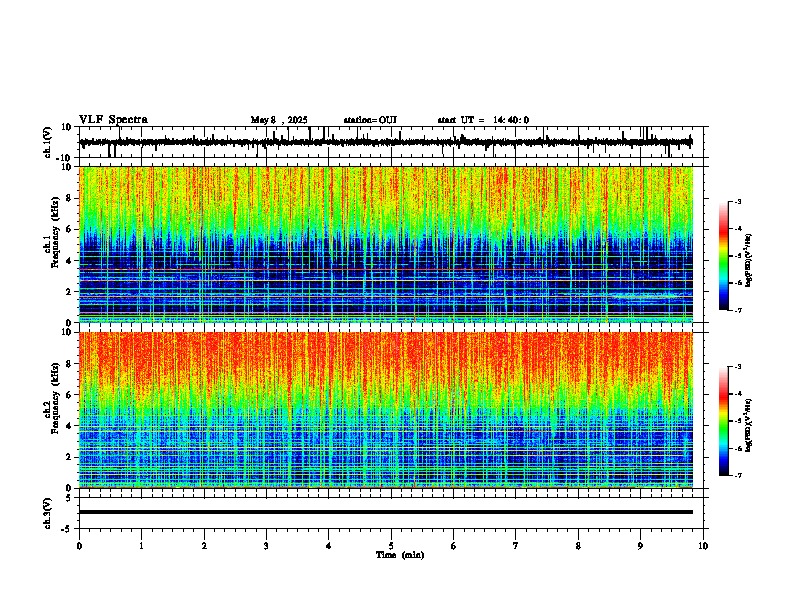Viewport: 792px width, 612px height.
Task: Click the time axis tick label '6'
Action: click(x=454, y=546)
